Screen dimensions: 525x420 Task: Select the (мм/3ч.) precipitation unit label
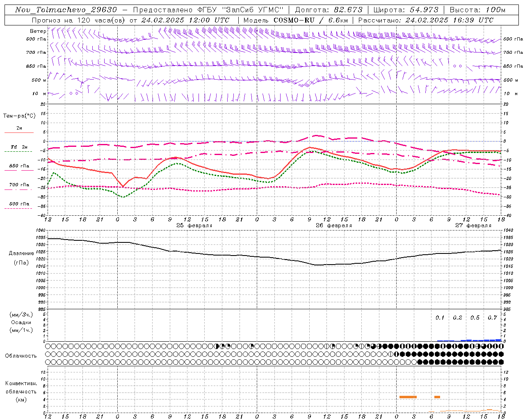(21, 315)
